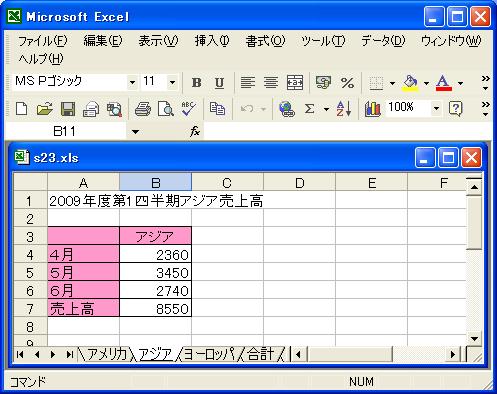
Task: Click the Save floppy disk icon
Action: (68, 109)
